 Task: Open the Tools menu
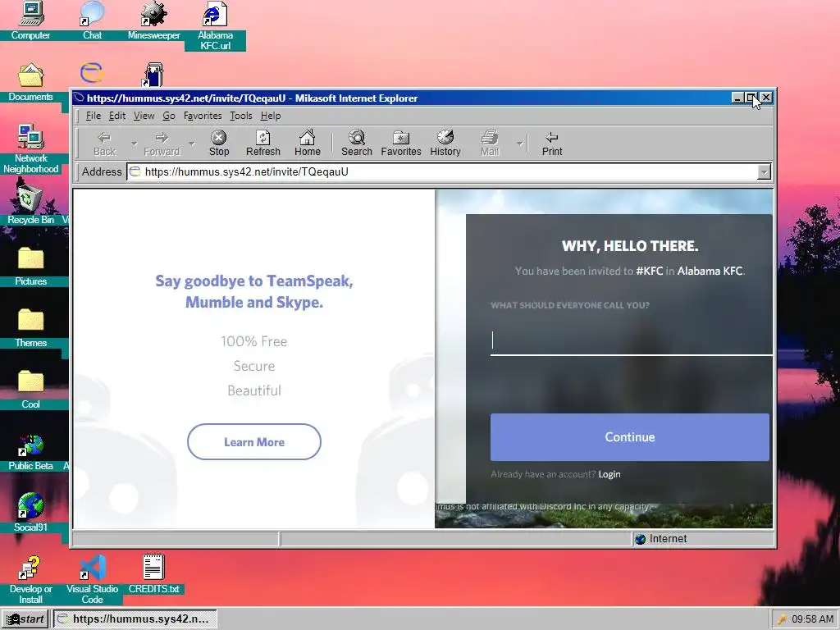pyautogui.click(x=241, y=116)
